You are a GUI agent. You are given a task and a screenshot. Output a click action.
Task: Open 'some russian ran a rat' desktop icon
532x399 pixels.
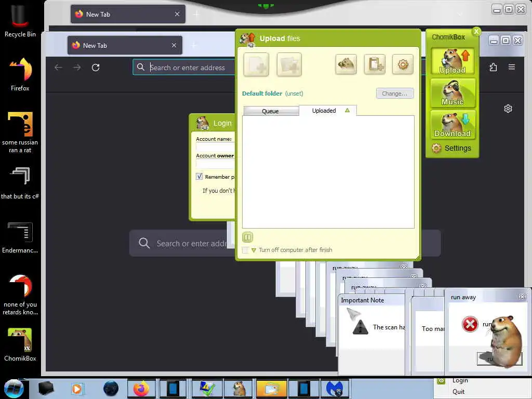point(20,132)
